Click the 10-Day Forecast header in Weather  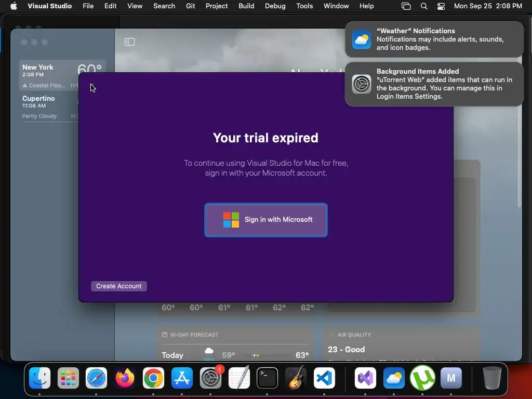190,335
